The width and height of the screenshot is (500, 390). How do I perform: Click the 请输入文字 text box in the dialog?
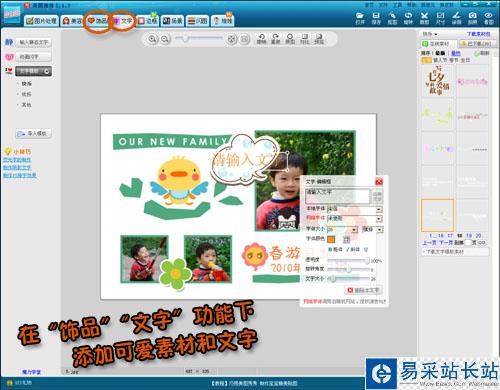[x=338, y=196]
